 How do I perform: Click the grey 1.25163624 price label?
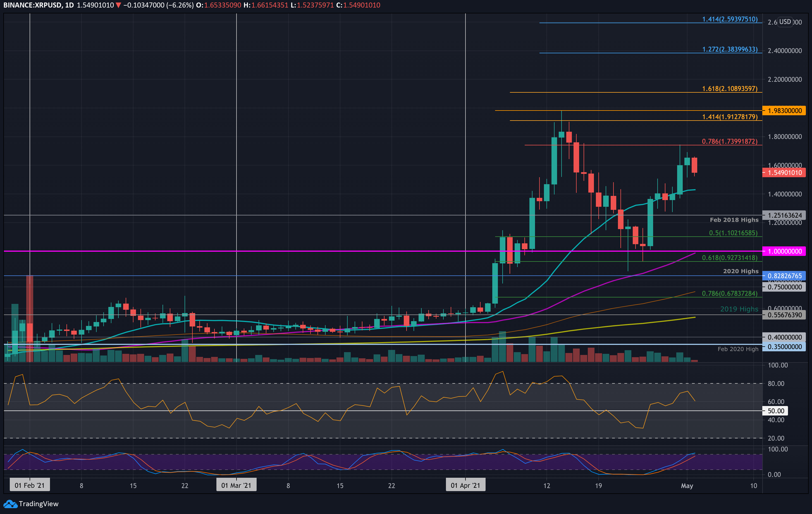(784, 215)
